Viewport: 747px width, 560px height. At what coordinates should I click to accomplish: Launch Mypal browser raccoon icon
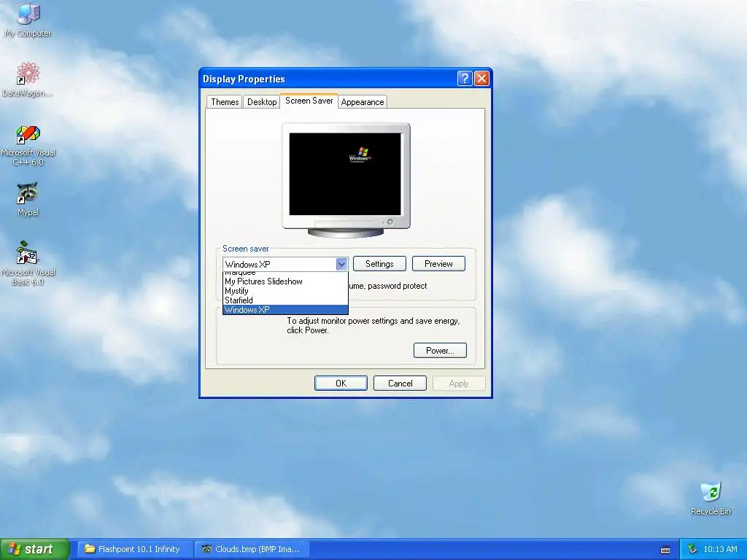(28, 199)
